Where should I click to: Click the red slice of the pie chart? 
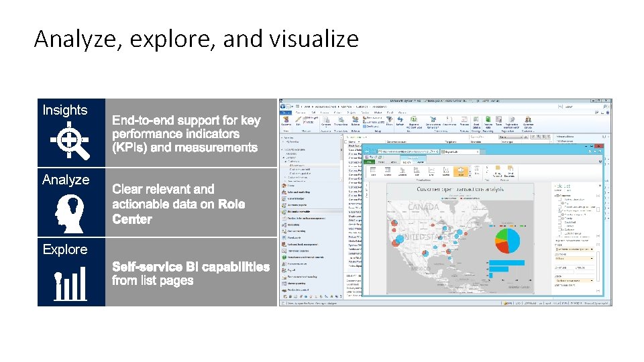(x=502, y=246)
